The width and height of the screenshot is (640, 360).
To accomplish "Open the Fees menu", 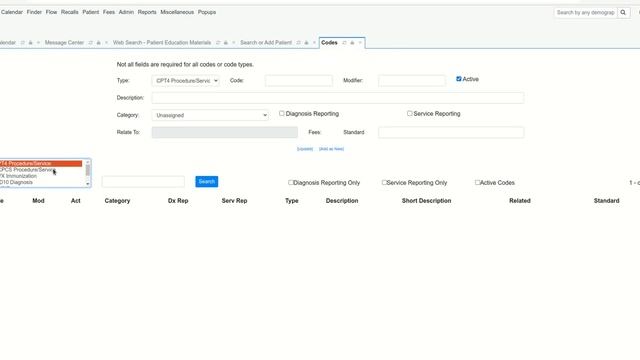I will [109, 12].
